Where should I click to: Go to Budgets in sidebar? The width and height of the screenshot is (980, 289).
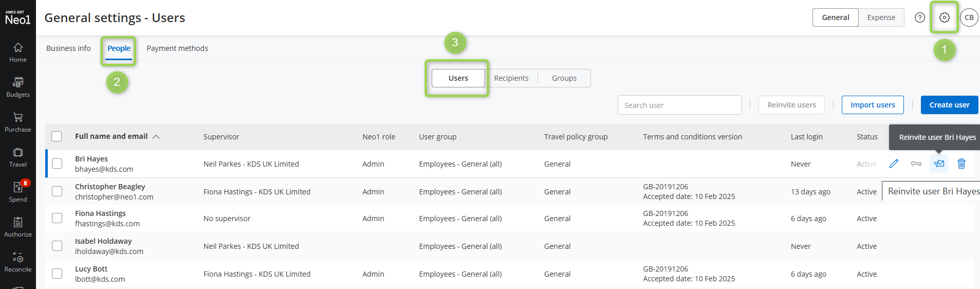coord(18,87)
